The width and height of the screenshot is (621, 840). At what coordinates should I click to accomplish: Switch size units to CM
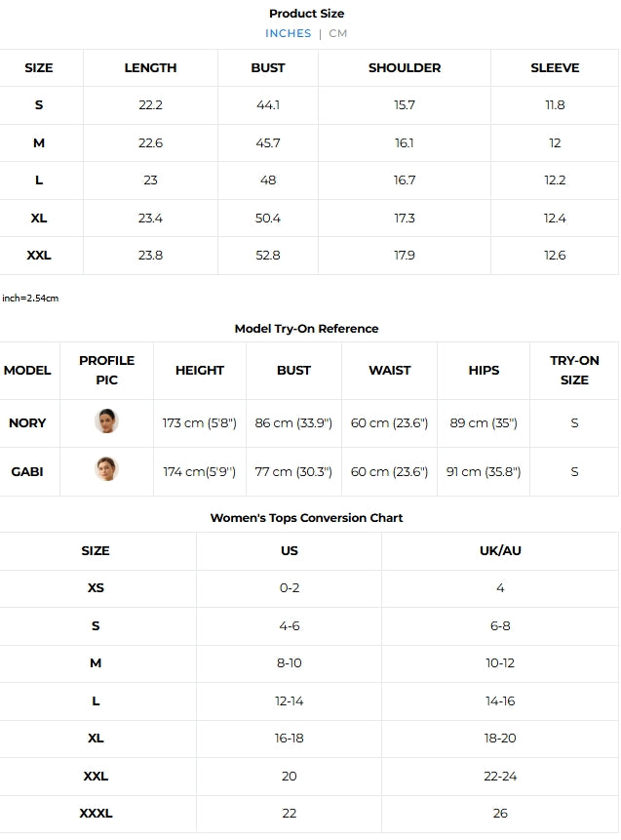(x=337, y=33)
